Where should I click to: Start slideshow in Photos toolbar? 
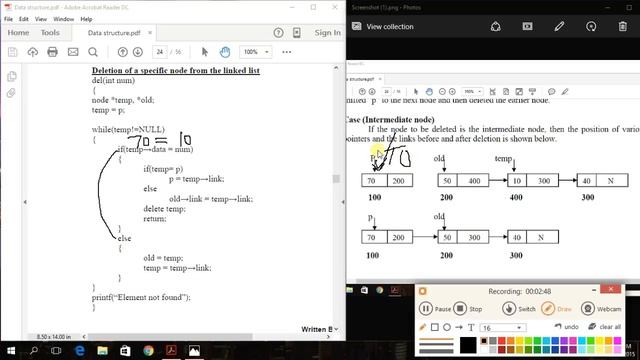pos(527,27)
